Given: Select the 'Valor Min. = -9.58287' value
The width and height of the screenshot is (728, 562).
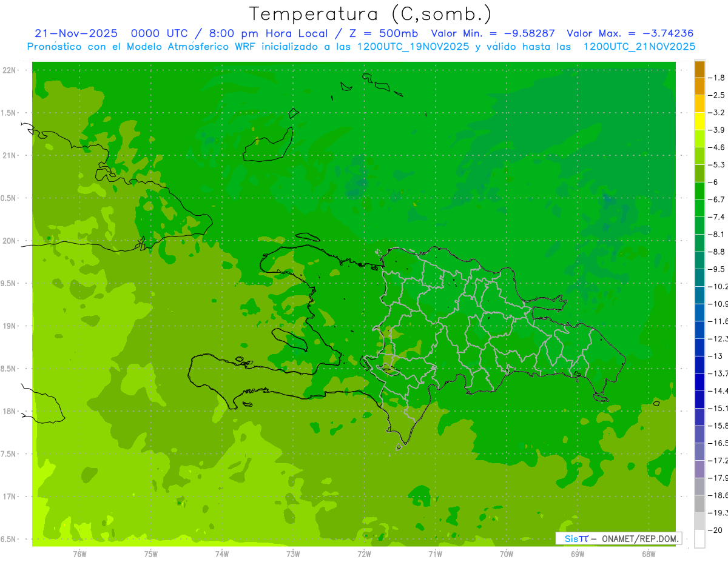Looking at the screenshot, I should (493, 33).
